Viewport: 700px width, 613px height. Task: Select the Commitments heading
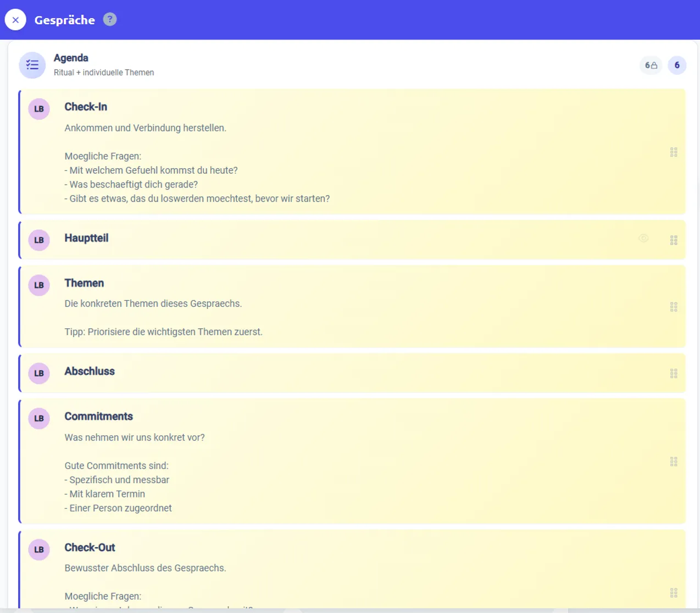pyautogui.click(x=99, y=416)
